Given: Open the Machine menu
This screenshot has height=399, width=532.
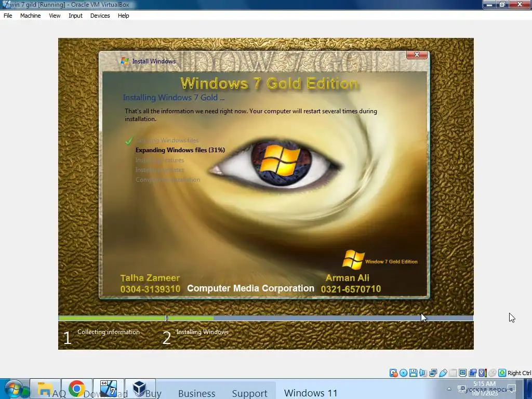Looking at the screenshot, I should click(30, 16).
